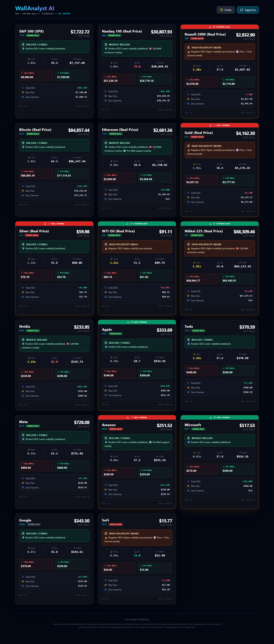Click the Call Wall up-arrow icon on Nvidia card
The height and width of the screenshot is (644, 274).
[22, 372]
